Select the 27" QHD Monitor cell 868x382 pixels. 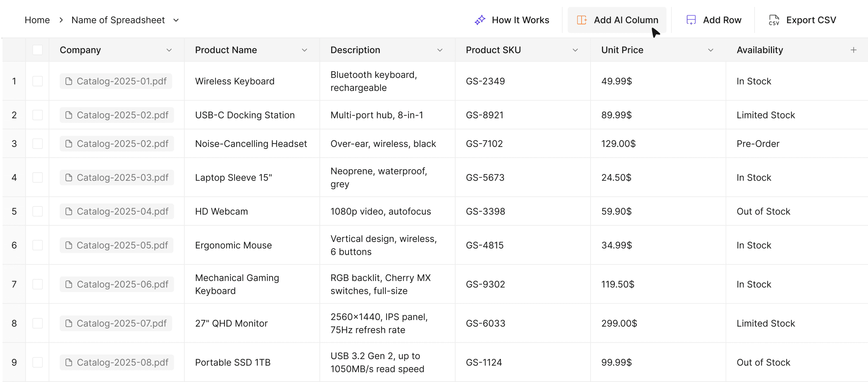[x=252, y=323]
